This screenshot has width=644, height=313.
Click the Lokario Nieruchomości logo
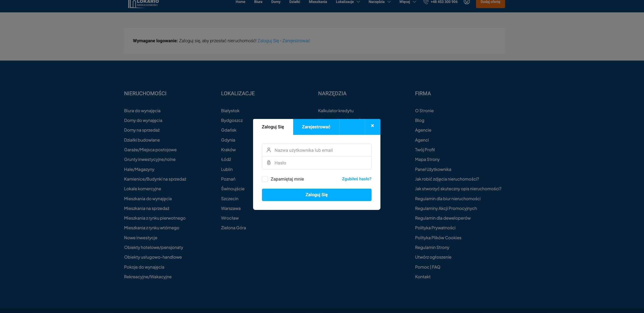click(143, 3)
